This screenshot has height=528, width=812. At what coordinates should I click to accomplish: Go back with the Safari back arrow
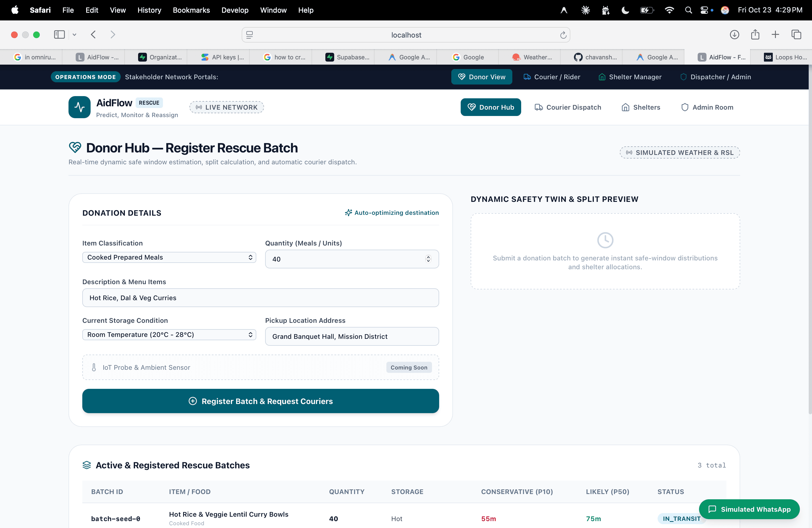pos(93,35)
